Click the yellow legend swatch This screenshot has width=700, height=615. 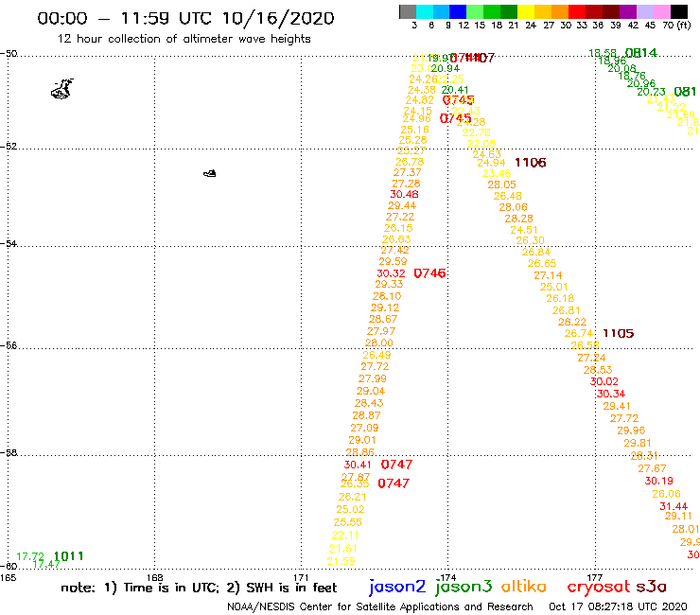pos(526,11)
